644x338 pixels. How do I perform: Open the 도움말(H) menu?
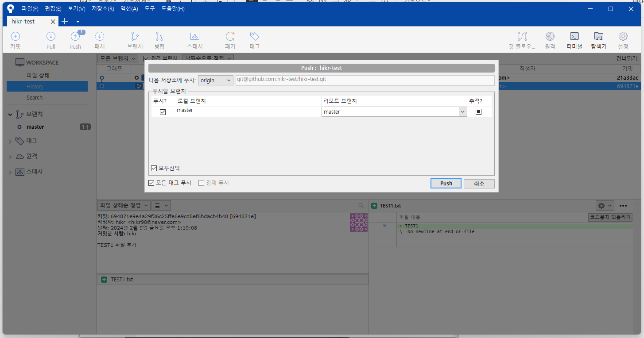coord(173,8)
